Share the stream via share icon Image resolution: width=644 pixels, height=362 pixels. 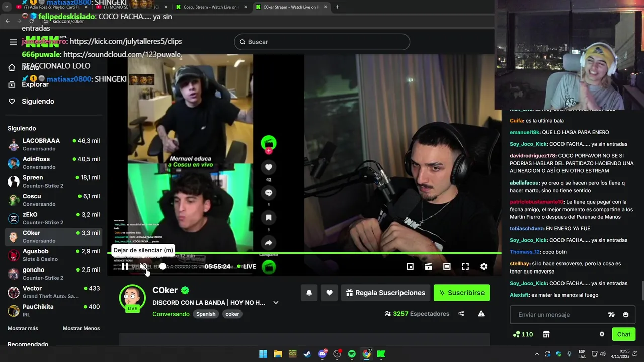point(461,314)
